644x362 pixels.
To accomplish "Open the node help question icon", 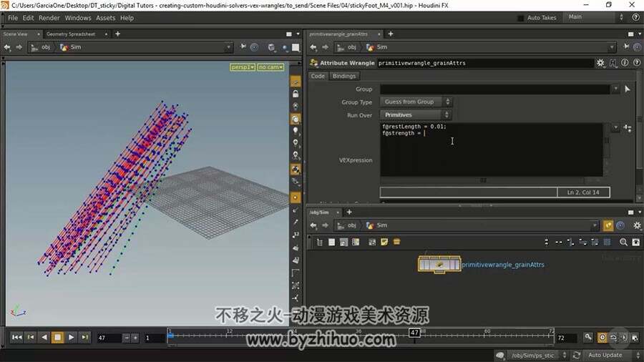I will (637, 63).
